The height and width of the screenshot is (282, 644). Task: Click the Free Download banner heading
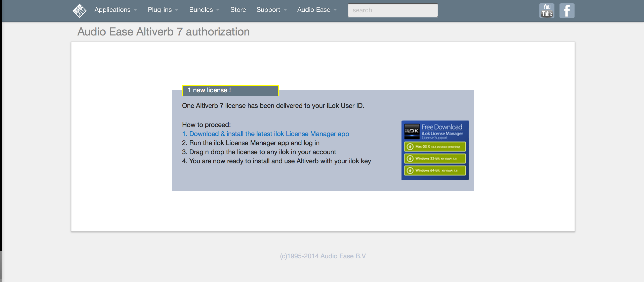(442, 127)
